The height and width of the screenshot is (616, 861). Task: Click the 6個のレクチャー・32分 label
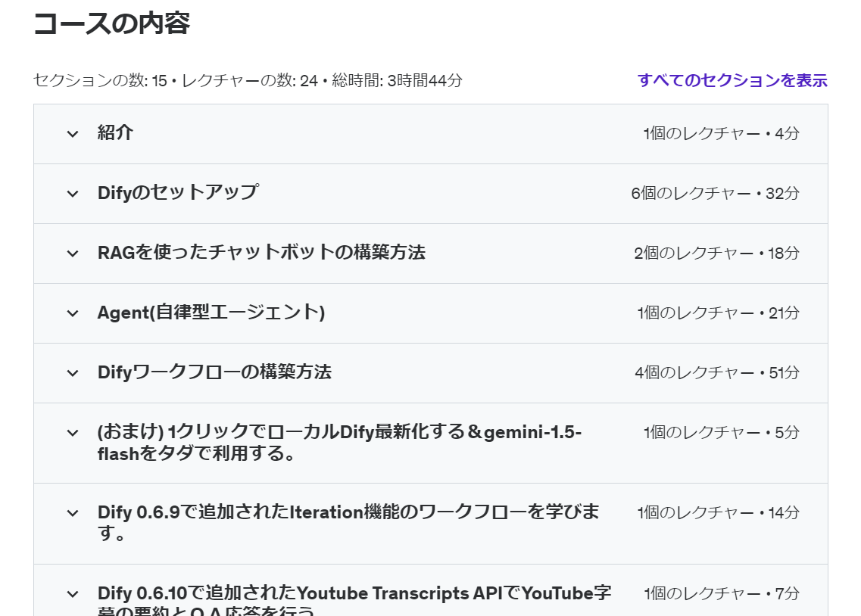719,193
